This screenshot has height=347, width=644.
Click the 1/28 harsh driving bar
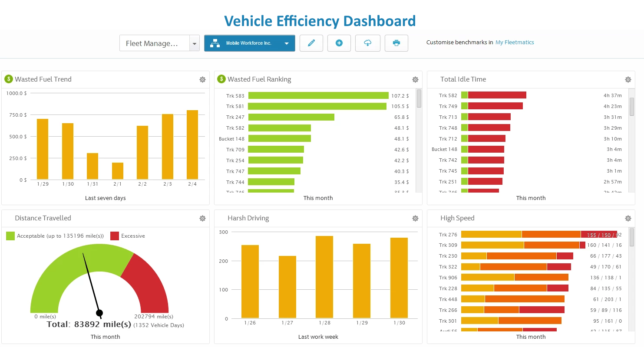(324, 277)
